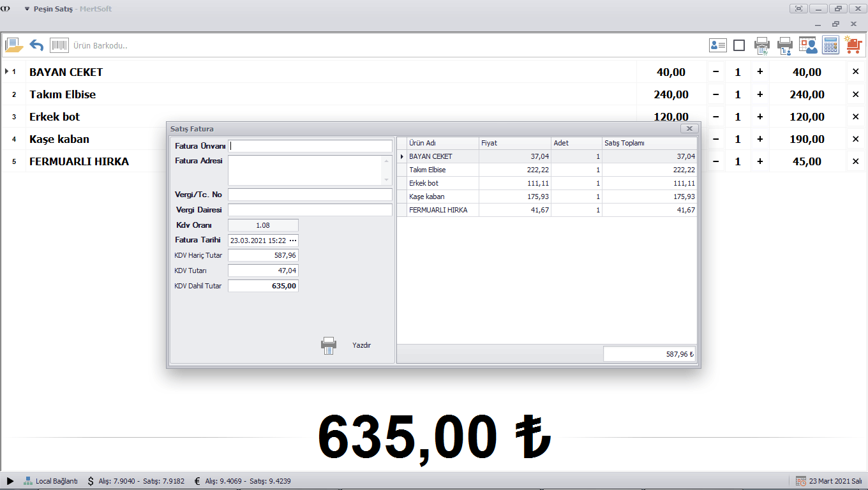Click the Fatura Ünvanı input field
This screenshot has width=868, height=490.
pos(310,146)
